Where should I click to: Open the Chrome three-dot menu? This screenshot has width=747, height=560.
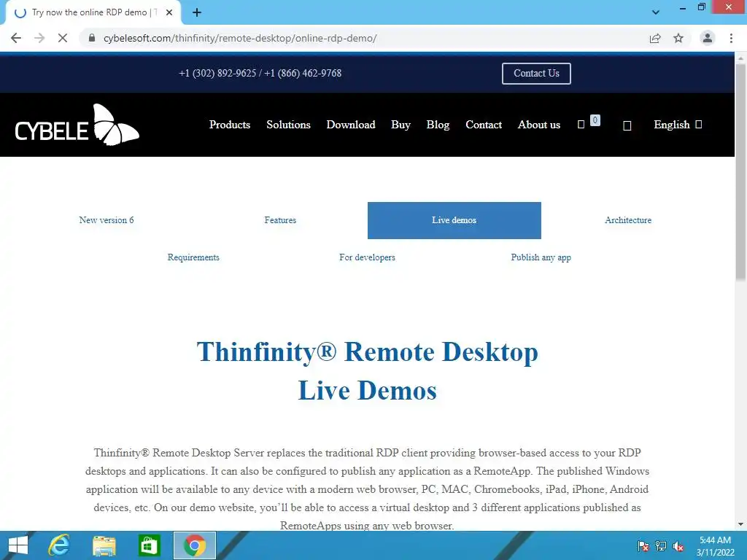click(x=731, y=38)
